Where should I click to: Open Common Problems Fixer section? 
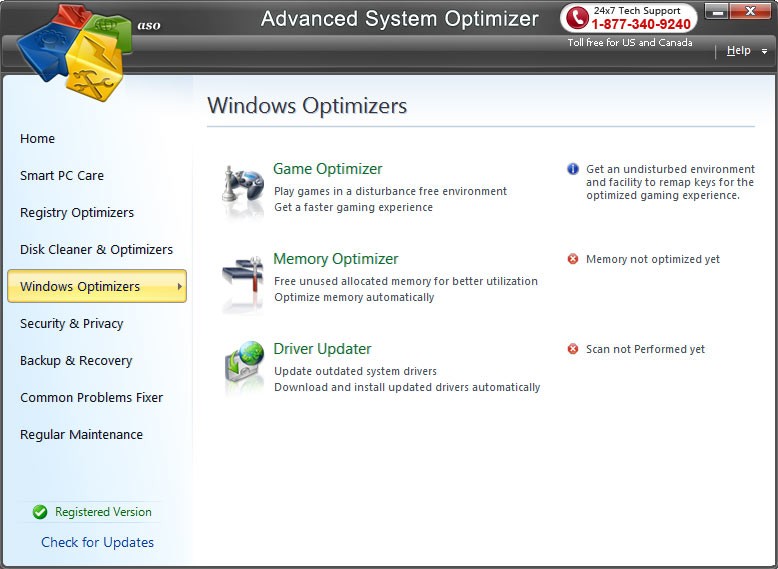pos(91,397)
